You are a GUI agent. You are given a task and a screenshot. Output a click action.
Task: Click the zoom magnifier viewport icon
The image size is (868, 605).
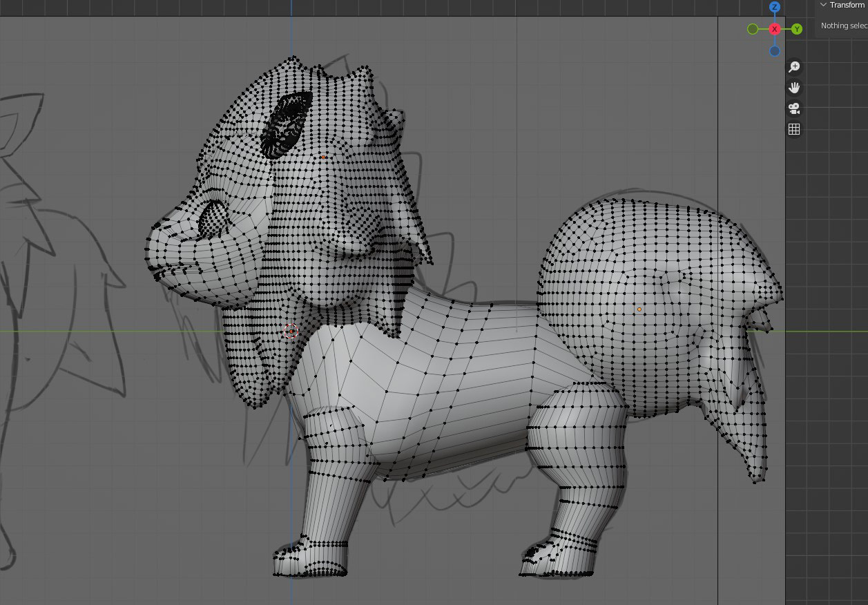click(794, 67)
